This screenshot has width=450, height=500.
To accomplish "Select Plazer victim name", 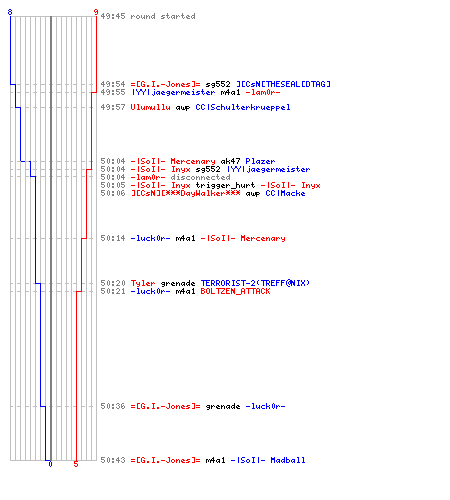I will click(x=260, y=161).
